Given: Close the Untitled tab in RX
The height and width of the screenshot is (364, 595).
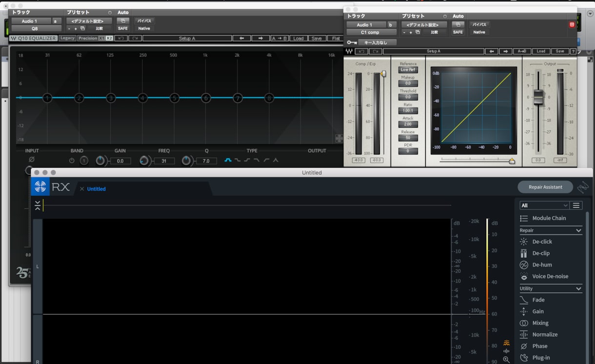Looking at the screenshot, I should click(82, 189).
